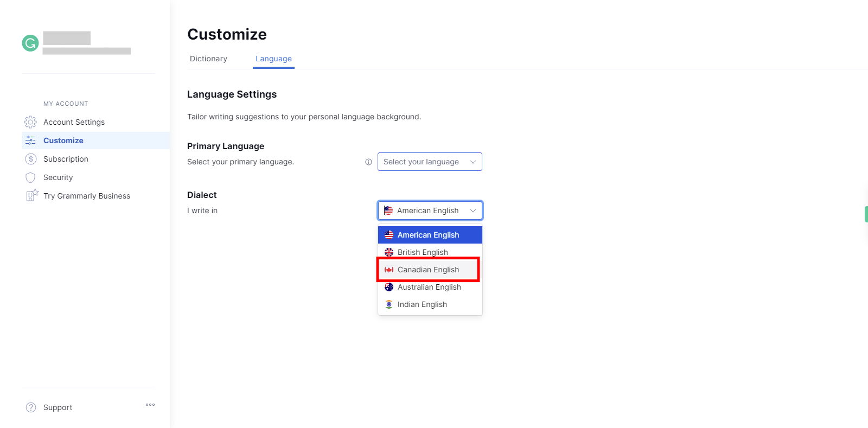This screenshot has width=868, height=428.
Task: Click the Try Grammarly Business building icon
Action: [32, 195]
